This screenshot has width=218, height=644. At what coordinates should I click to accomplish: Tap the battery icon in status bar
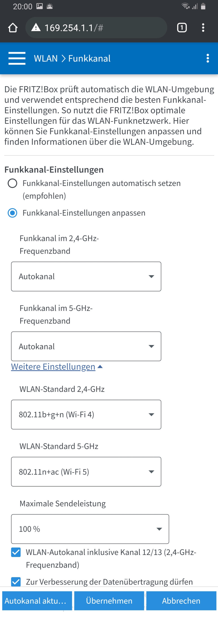pyautogui.click(x=203, y=6)
